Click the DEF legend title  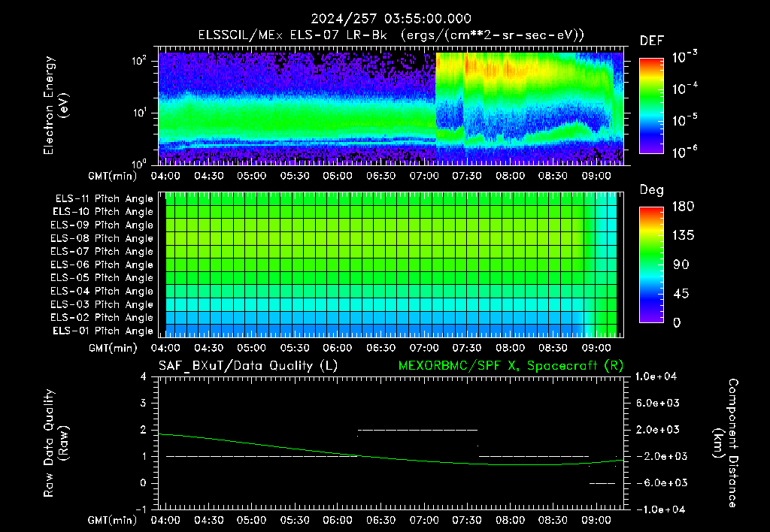pos(652,41)
